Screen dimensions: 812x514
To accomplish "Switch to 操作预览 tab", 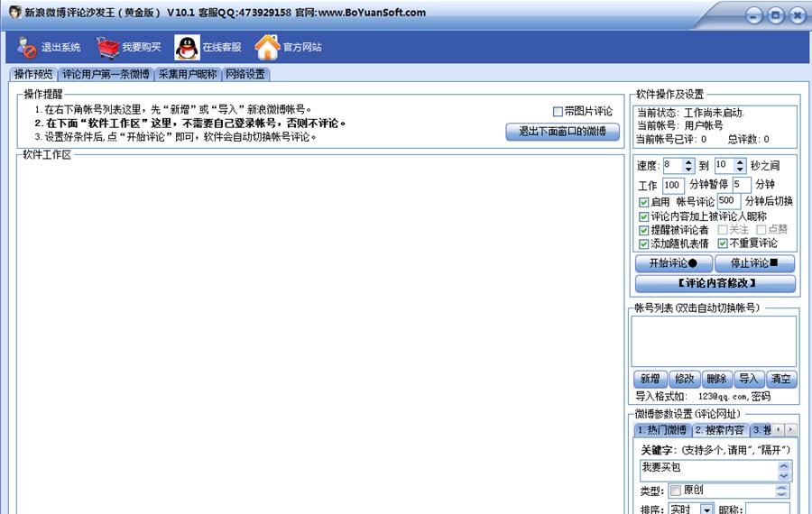I will tap(33, 74).
